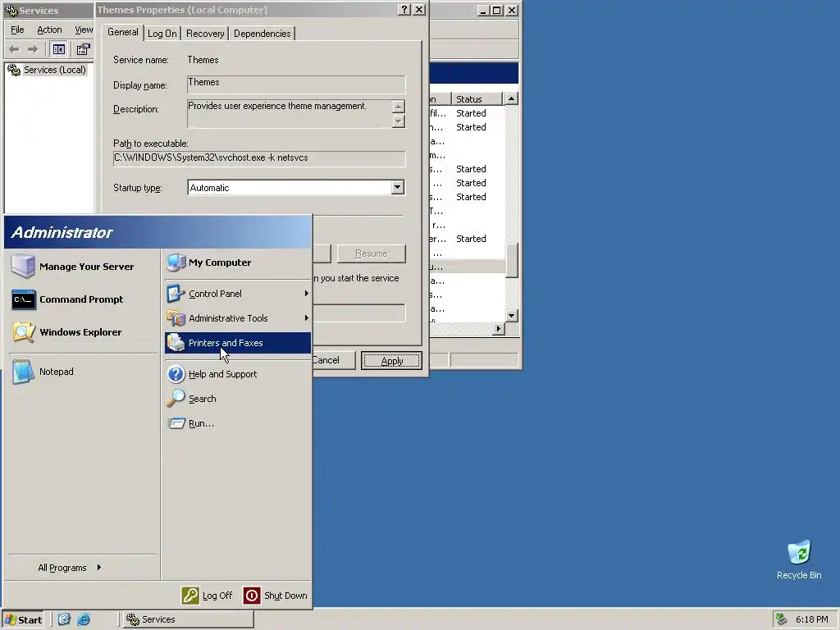Open Recycle Bin on desktop
Viewport: 840px width, 630px height.
(x=799, y=559)
